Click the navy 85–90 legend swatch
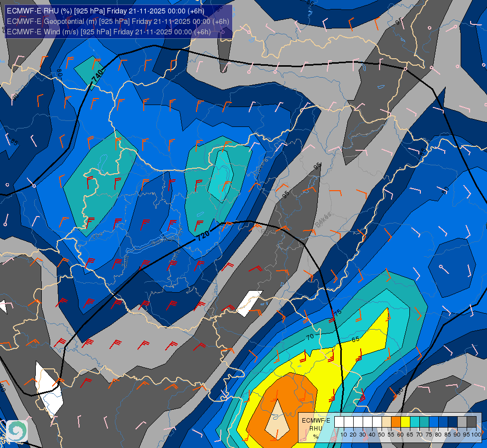The height and width of the screenshot is (448, 487). 453,422
